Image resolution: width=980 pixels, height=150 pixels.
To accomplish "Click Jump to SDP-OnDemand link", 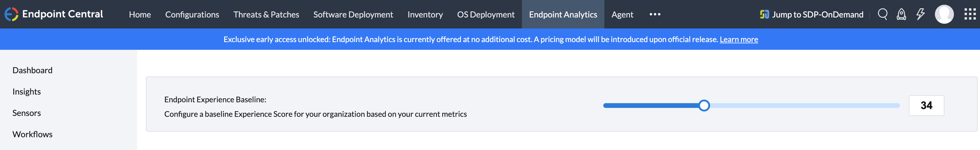I will point(817,15).
